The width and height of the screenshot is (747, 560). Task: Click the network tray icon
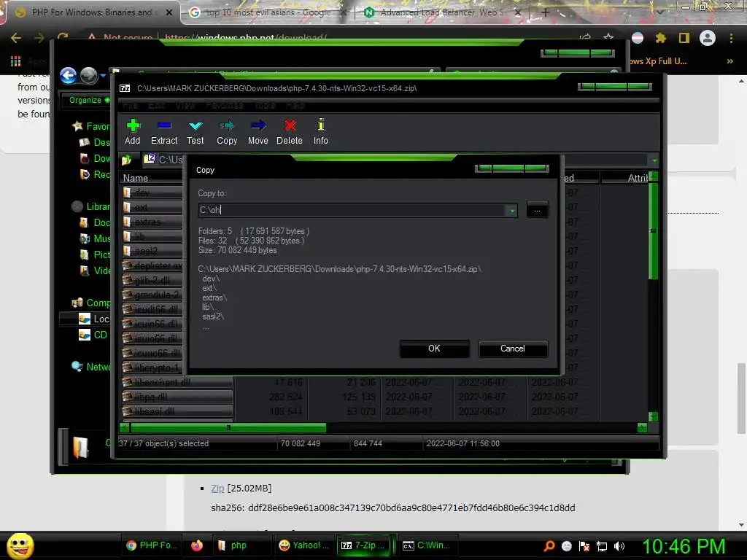click(x=602, y=546)
